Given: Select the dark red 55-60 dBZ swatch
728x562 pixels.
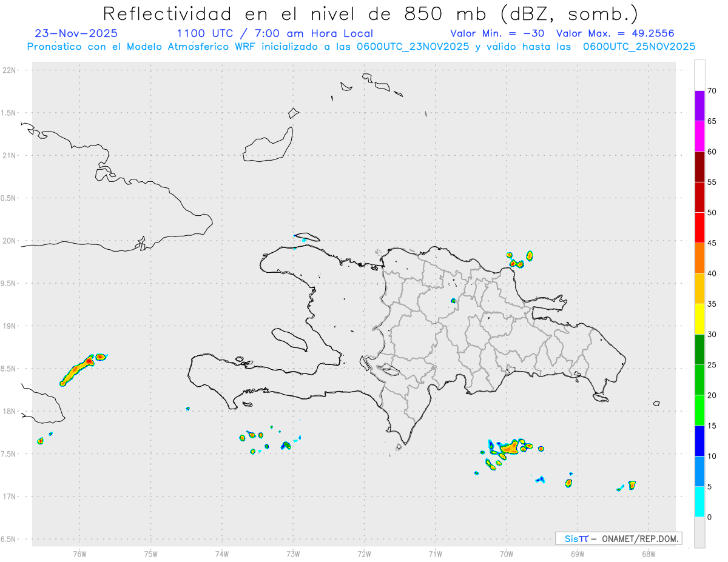Looking at the screenshot, I should (699, 167).
